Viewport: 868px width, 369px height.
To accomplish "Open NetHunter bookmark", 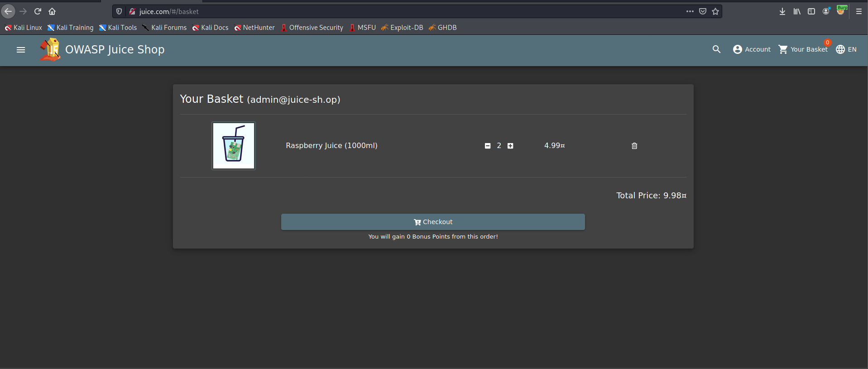I will (x=254, y=28).
